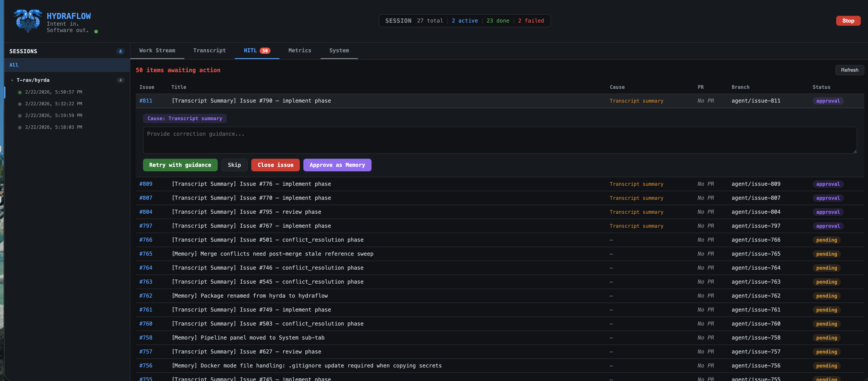Click the Cause: Transcript summary chip

coord(185,118)
